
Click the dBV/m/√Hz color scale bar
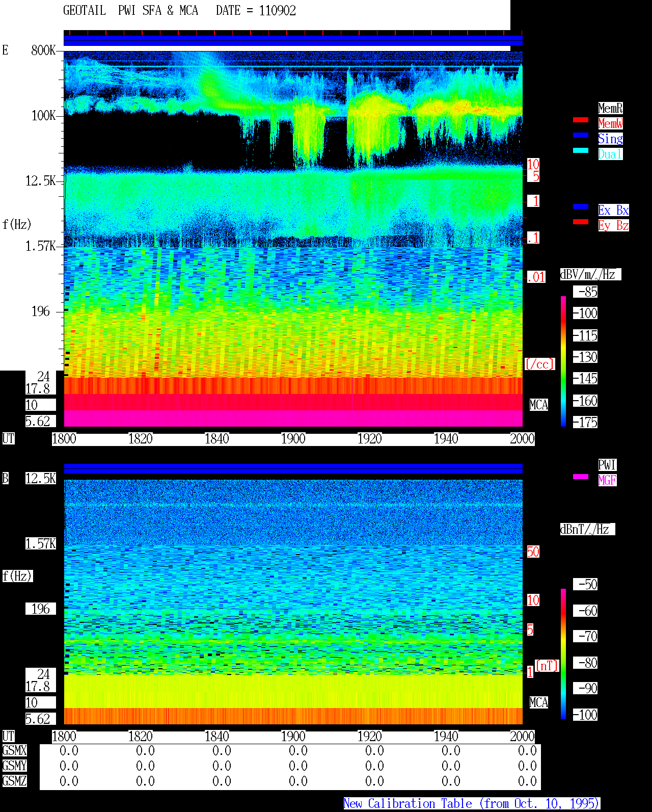point(563,361)
